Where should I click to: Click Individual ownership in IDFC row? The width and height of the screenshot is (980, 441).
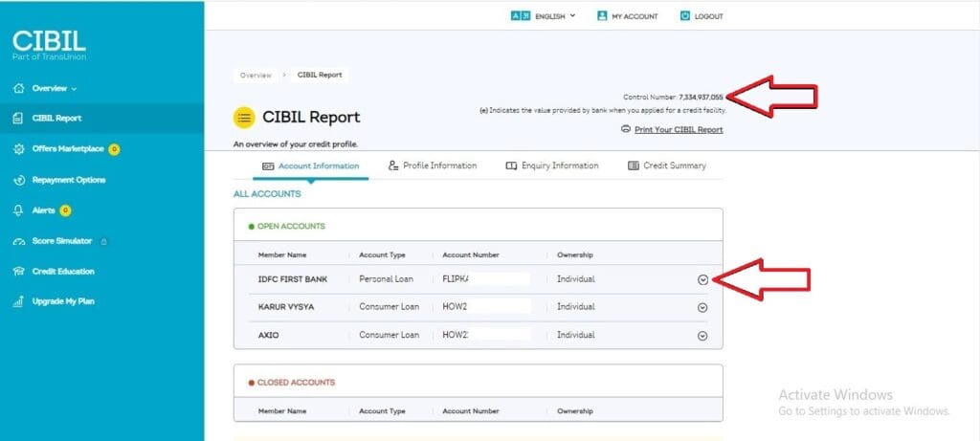[575, 279]
